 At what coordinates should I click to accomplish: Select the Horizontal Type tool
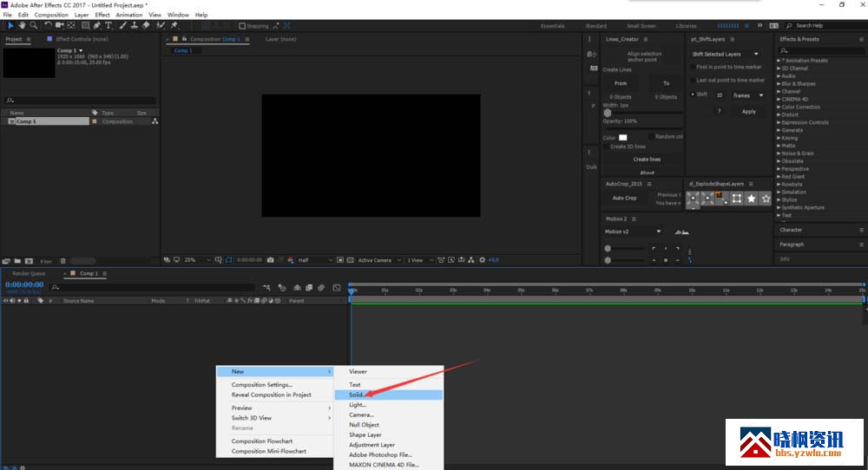pyautogui.click(x=108, y=25)
